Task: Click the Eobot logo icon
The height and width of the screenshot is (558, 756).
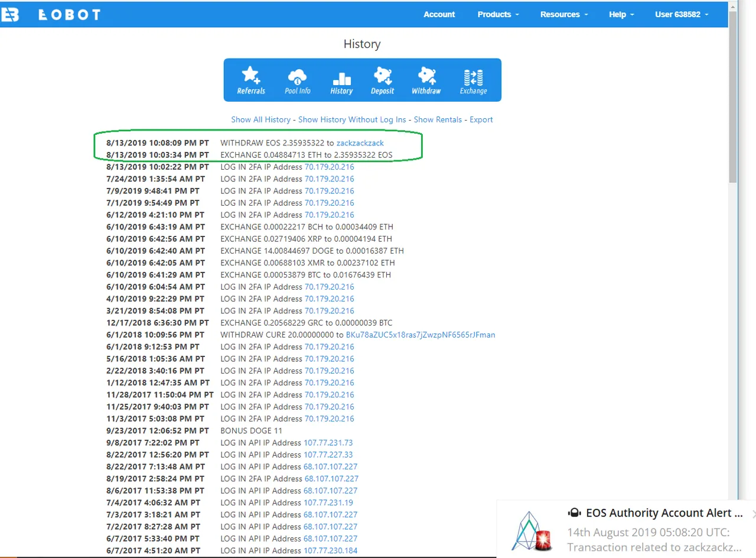Action: (x=9, y=14)
